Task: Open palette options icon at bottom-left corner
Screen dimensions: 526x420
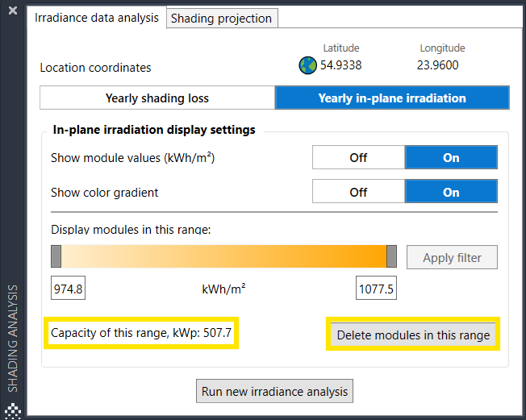Action: tap(12, 408)
